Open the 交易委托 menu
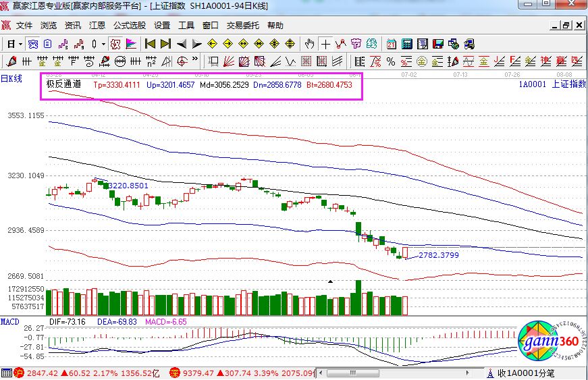This screenshot has height=380, width=588. [242, 26]
